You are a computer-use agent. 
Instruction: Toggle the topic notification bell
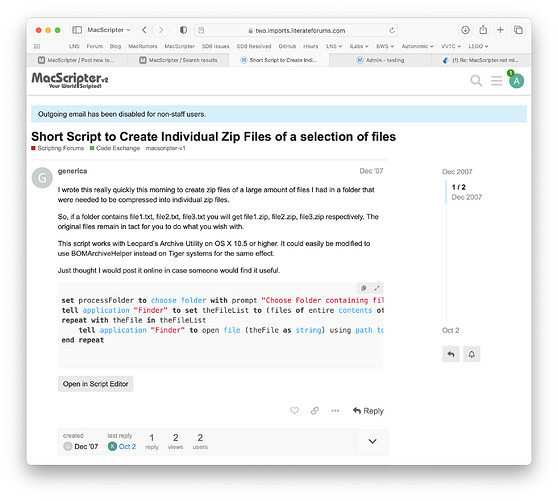[472, 354]
